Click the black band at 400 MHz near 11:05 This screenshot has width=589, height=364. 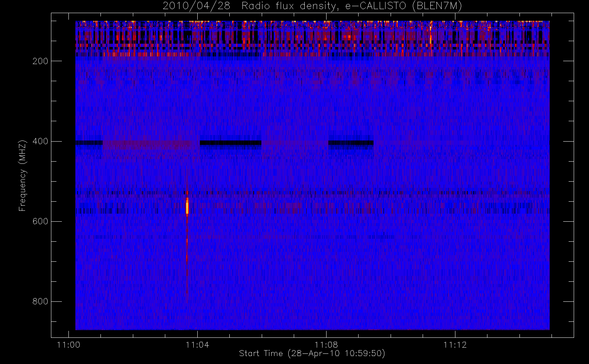pos(230,143)
